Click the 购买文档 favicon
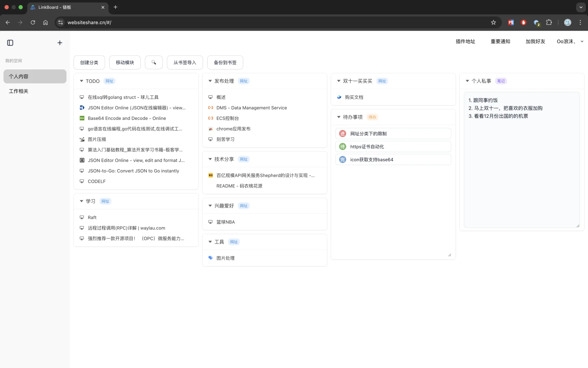The height and width of the screenshot is (368, 588). 339,97
